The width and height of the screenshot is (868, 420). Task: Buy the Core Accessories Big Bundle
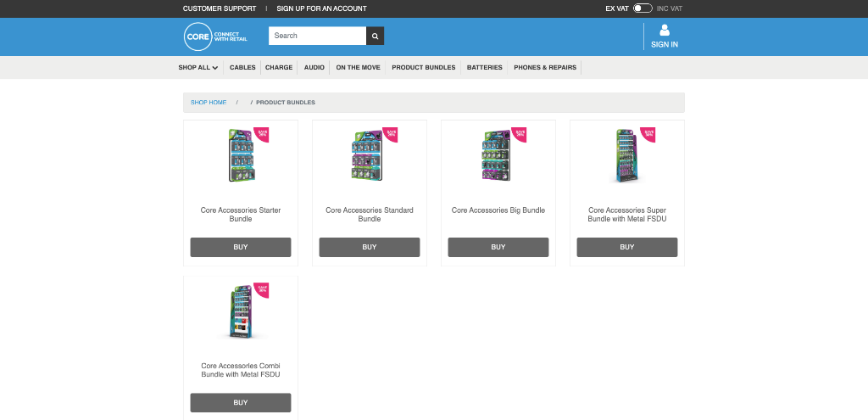tap(498, 247)
